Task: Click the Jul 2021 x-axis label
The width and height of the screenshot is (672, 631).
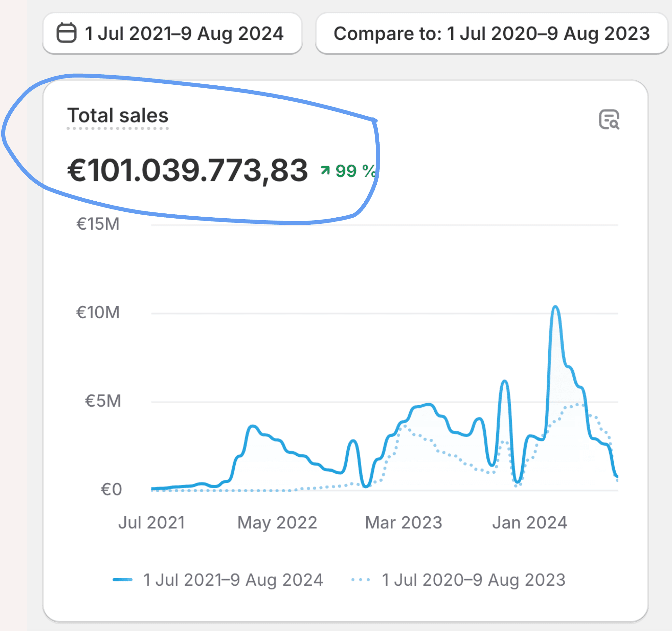Action: 151,523
